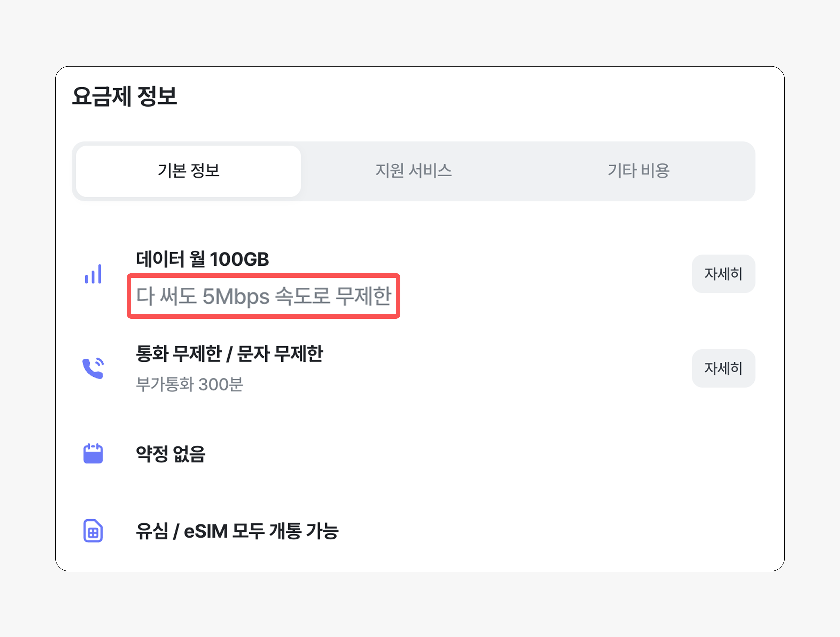Open 자세히 for the data plan
840x637 pixels.
coord(723,274)
